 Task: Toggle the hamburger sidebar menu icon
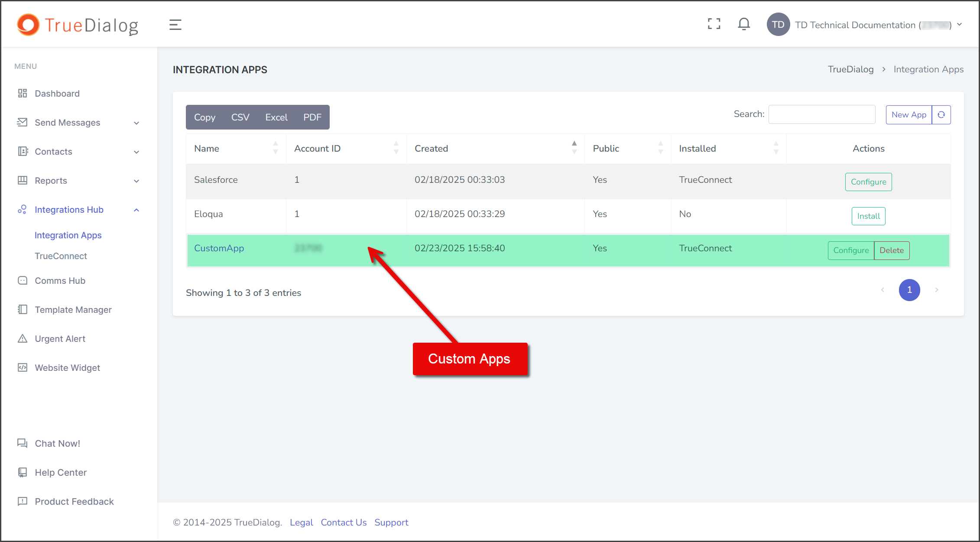175,25
